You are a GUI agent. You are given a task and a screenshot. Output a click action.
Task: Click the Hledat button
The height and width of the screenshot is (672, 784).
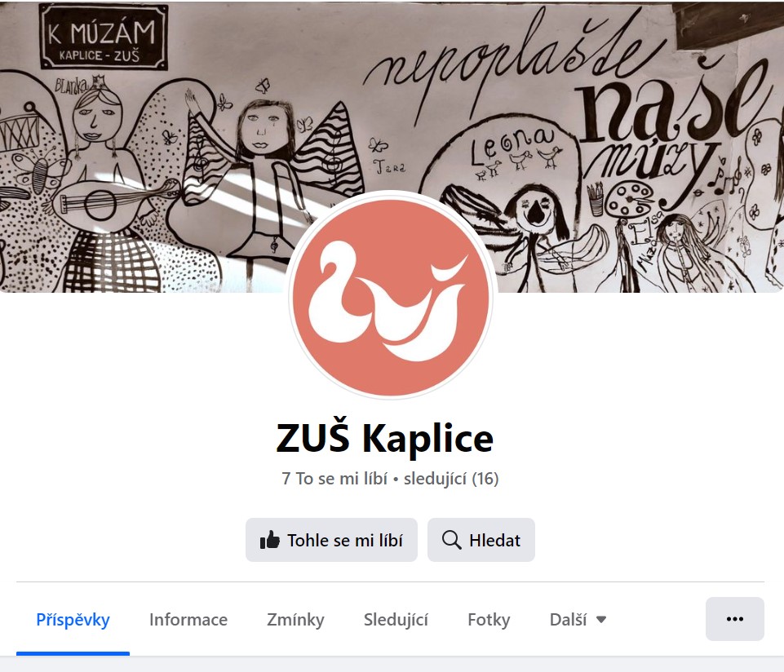point(481,540)
